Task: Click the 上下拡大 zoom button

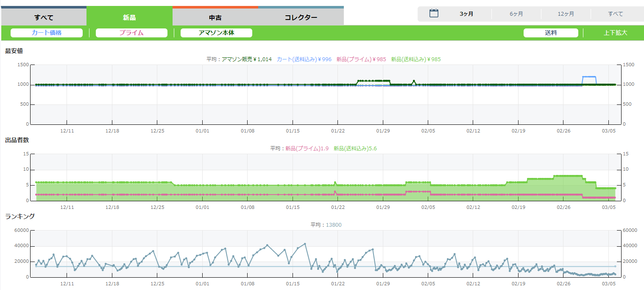Action: 615,33
